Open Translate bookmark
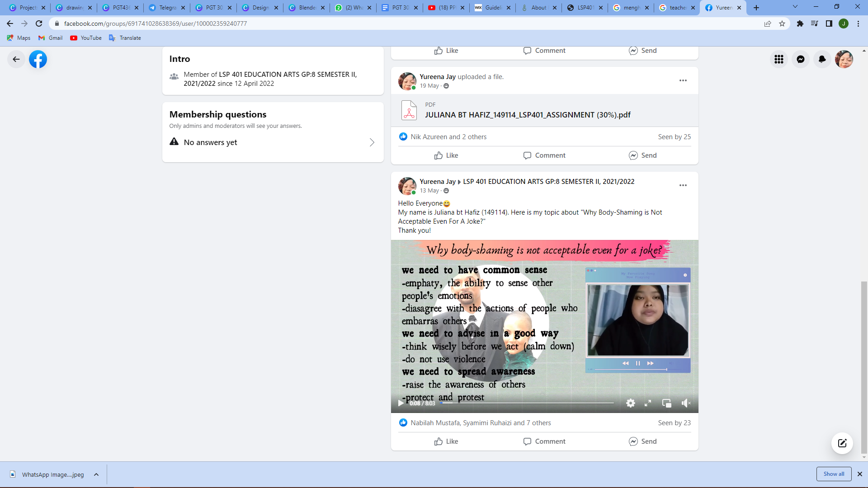This screenshot has height=488, width=868. point(125,38)
